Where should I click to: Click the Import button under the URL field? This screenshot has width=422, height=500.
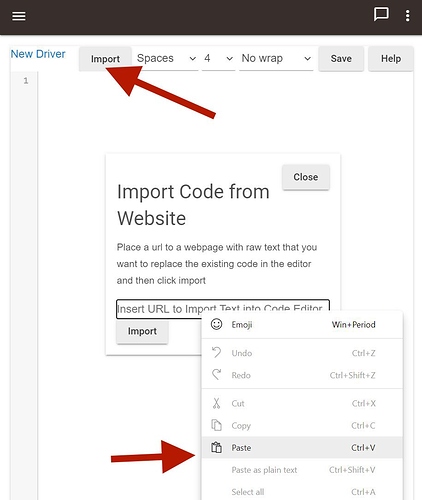point(142,331)
